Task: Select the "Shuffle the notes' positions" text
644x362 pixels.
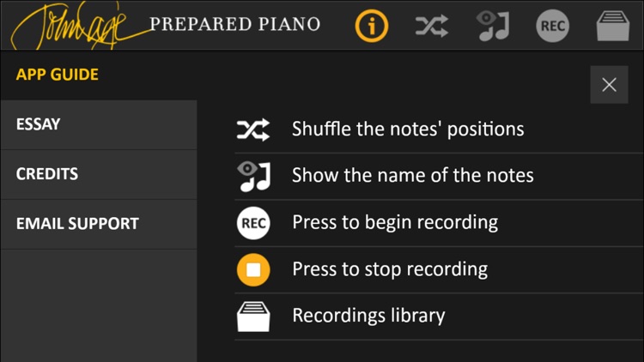Action: [408, 129]
